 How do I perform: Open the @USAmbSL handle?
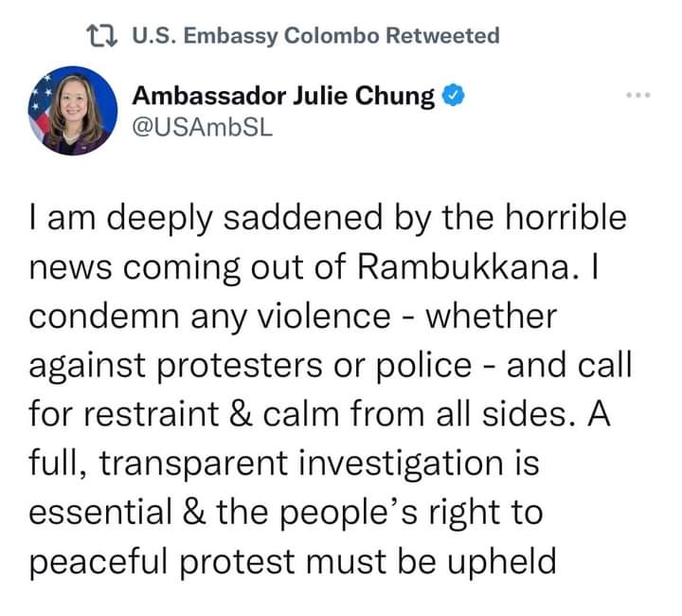point(201,127)
